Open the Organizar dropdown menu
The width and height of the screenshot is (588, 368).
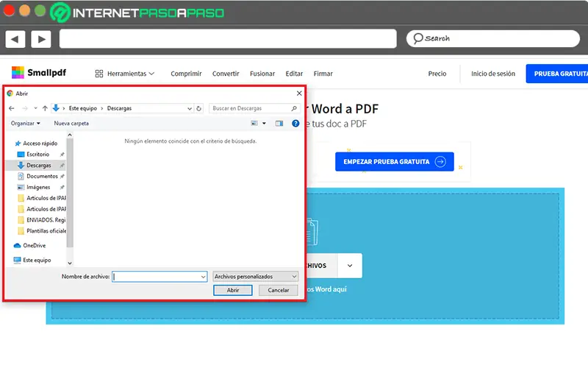(25, 123)
